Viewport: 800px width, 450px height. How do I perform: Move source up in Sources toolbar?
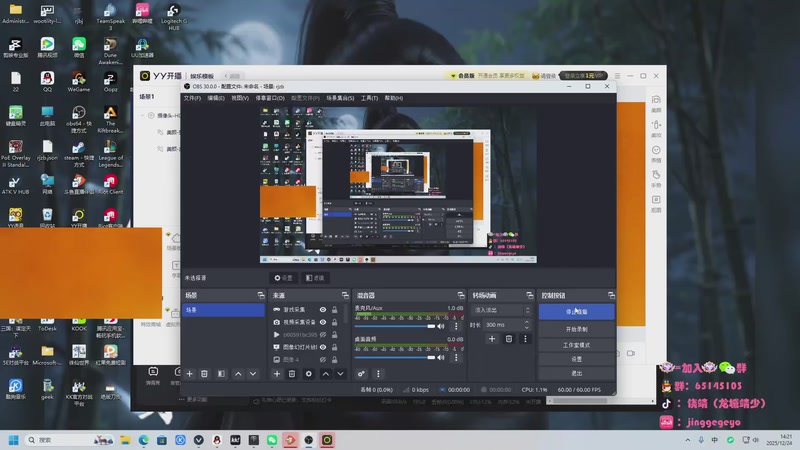coord(326,374)
